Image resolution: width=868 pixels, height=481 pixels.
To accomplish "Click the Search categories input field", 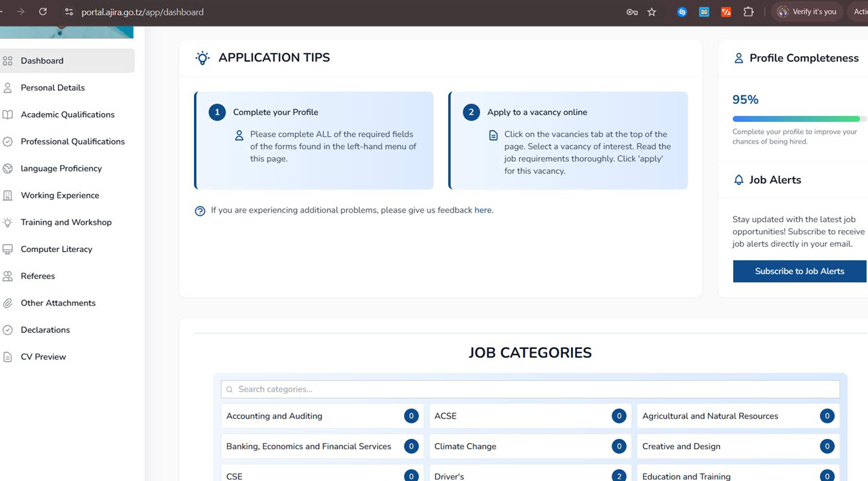I will coord(530,390).
